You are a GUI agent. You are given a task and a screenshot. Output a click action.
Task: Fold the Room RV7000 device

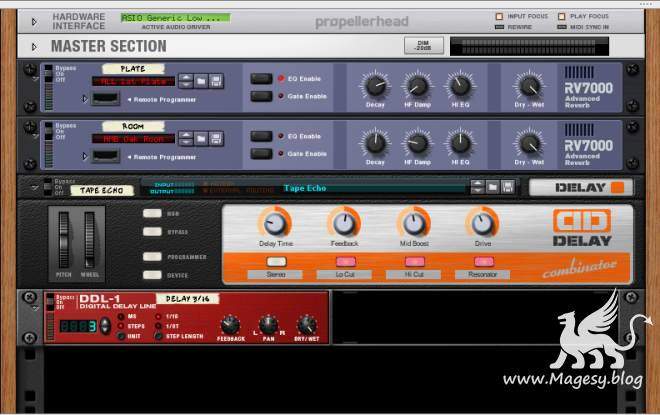click(x=35, y=136)
